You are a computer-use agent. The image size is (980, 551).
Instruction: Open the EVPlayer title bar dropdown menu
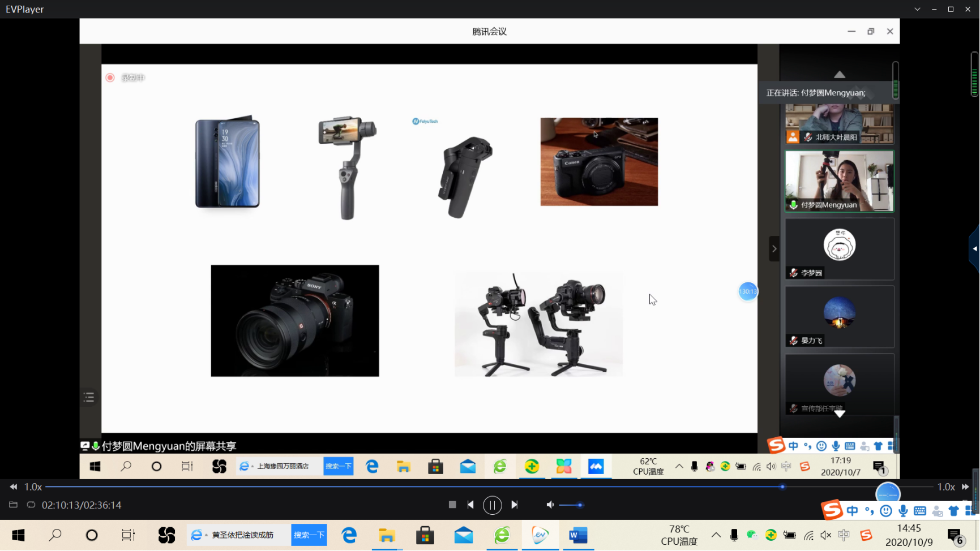point(917,9)
